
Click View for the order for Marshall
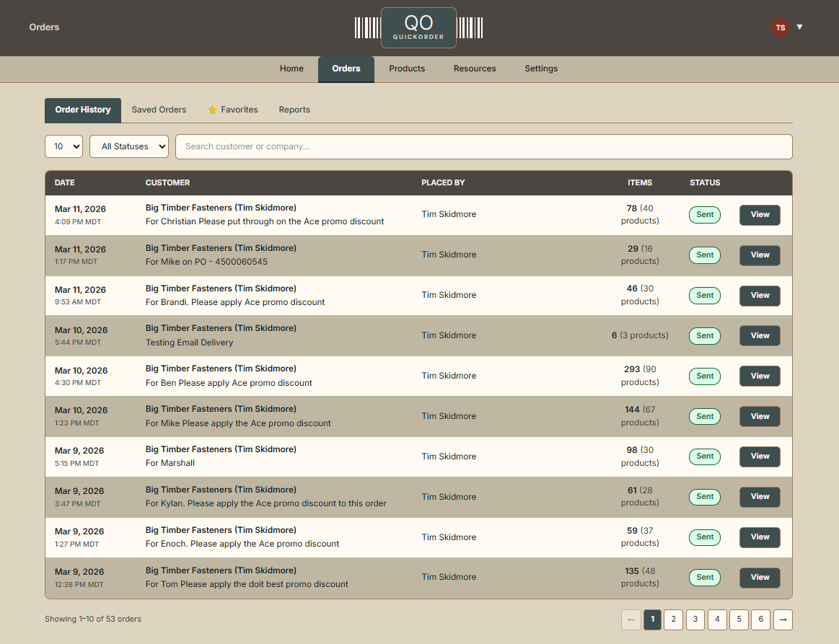(x=760, y=456)
